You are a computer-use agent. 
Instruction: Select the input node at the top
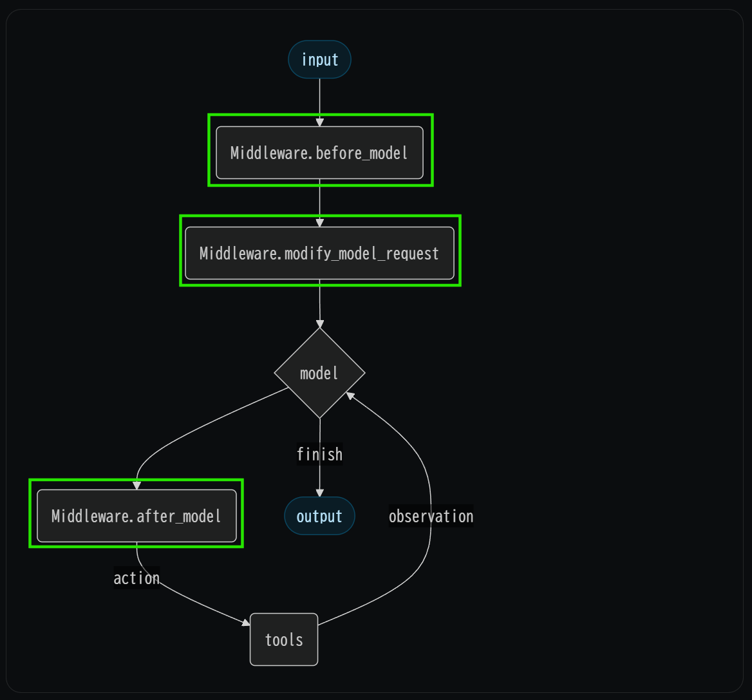tap(319, 59)
